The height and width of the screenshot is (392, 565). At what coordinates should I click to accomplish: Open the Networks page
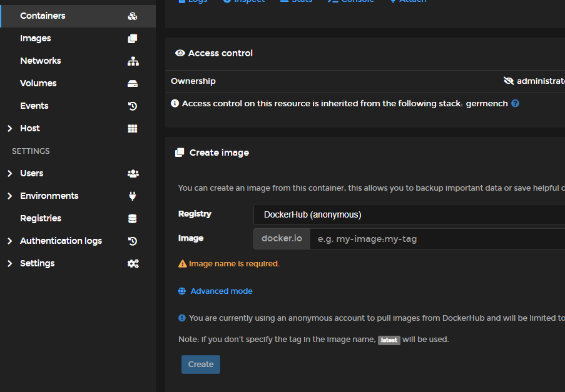[40, 61]
